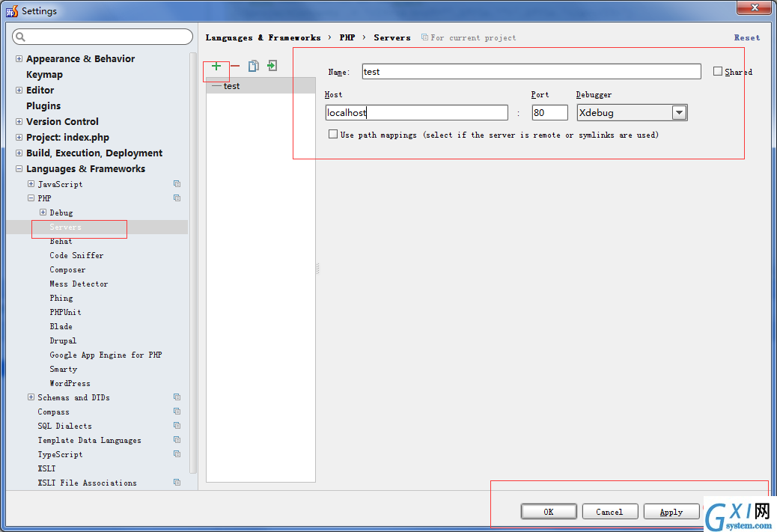Close the Settings dialog window

pyautogui.click(x=755, y=7)
